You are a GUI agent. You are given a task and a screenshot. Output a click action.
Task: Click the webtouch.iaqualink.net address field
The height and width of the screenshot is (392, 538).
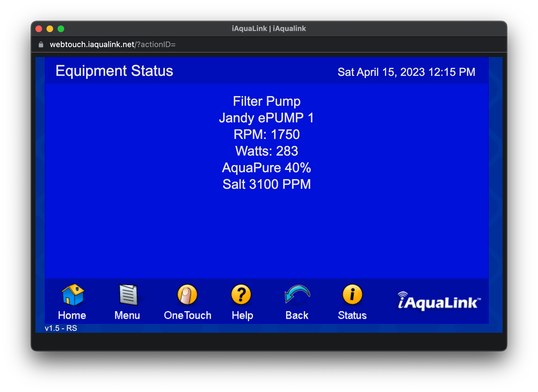tap(113, 45)
